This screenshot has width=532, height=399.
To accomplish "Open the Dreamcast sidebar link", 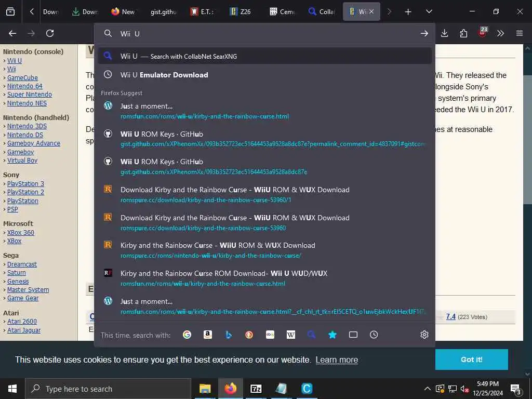I will coord(22,264).
